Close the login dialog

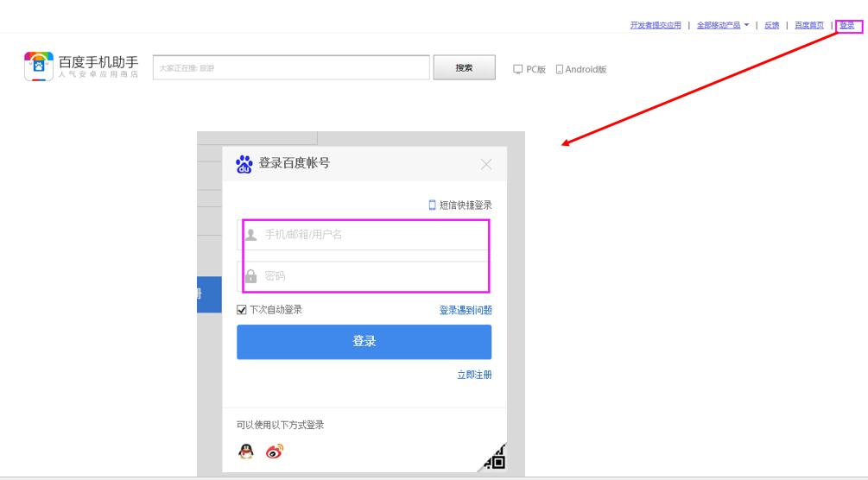coord(486,164)
